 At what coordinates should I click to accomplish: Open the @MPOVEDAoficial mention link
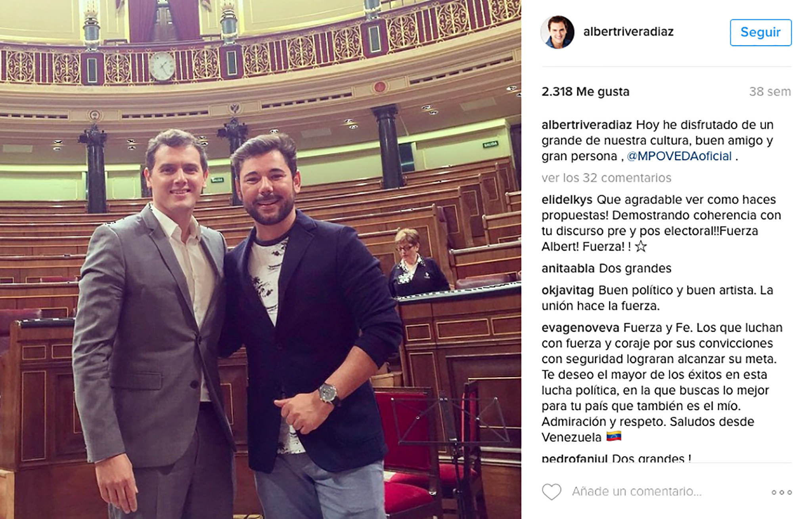[679, 156]
